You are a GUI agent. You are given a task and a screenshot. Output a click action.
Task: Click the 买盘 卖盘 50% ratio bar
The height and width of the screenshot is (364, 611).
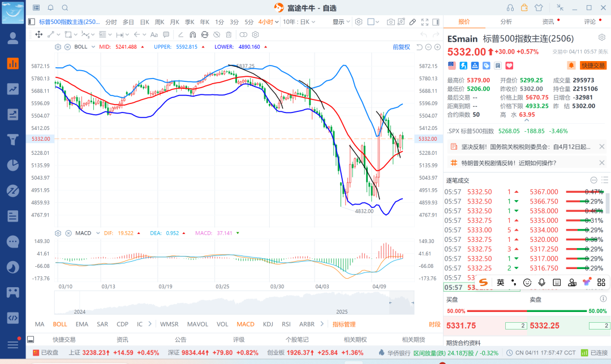[527, 311]
